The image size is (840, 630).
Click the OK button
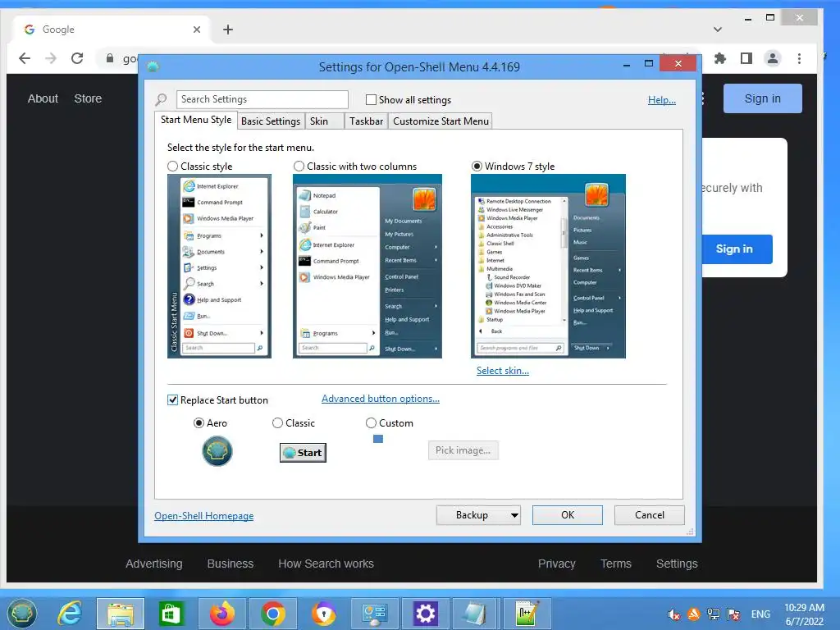[x=568, y=515]
